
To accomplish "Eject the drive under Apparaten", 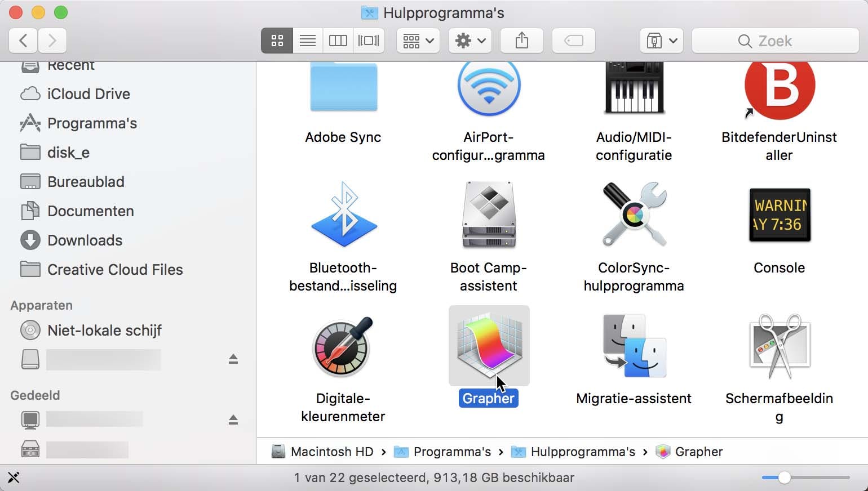I will (233, 359).
